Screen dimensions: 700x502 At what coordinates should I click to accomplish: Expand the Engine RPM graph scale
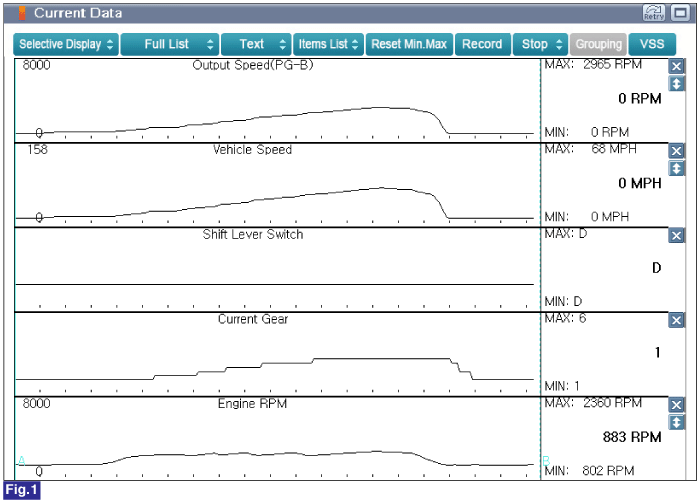click(676, 422)
